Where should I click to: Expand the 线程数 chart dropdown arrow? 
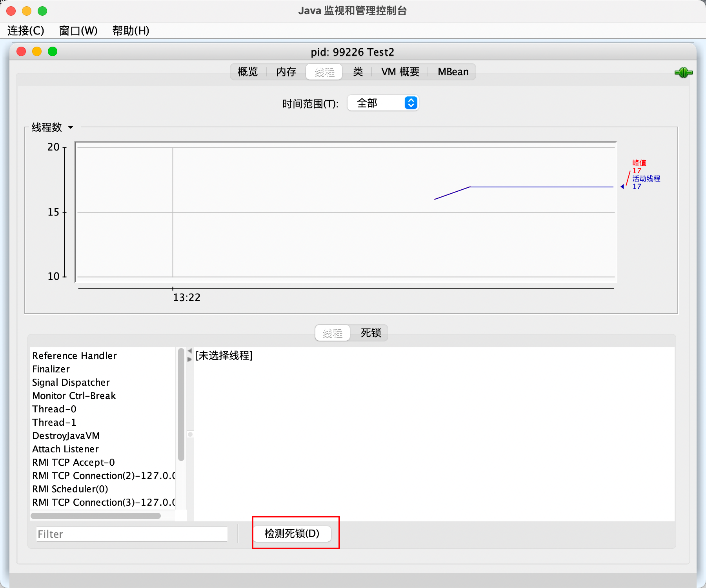[x=71, y=127]
